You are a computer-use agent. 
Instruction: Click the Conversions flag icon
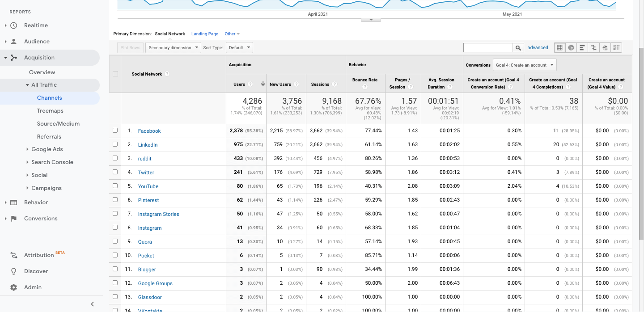[14, 219]
